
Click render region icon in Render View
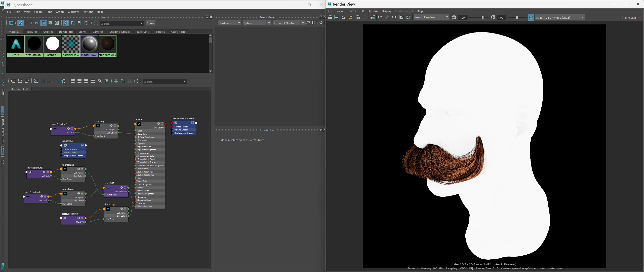click(336, 17)
